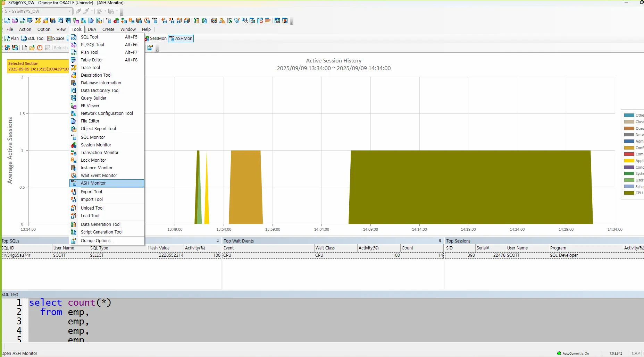
Task: Toggle the AutoCommit status indicator
Action: click(573, 354)
